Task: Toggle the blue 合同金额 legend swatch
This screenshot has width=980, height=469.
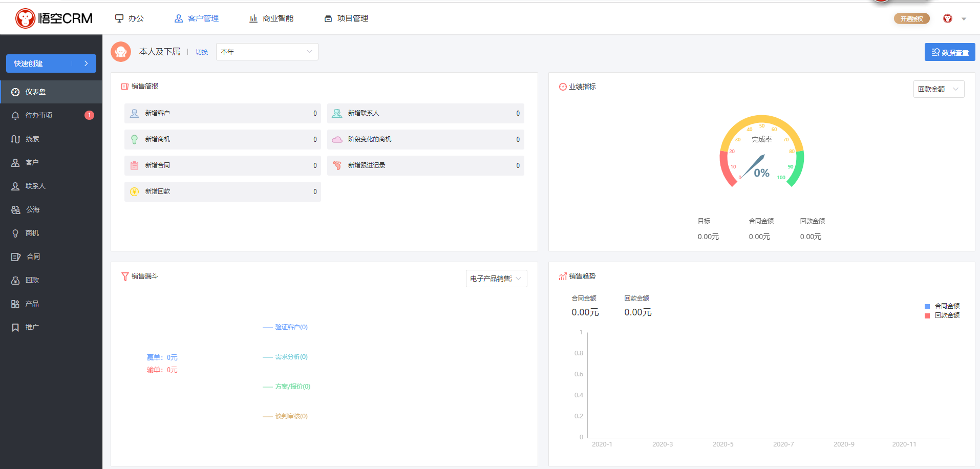Action: 927,307
